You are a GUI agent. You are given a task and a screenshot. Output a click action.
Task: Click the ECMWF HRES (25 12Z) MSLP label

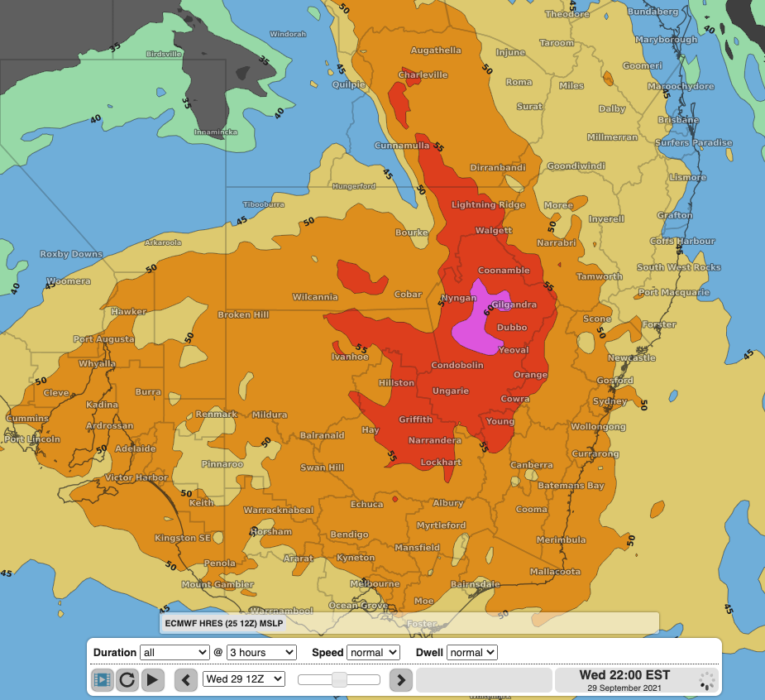pyautogui.click(x=224, y=623)
